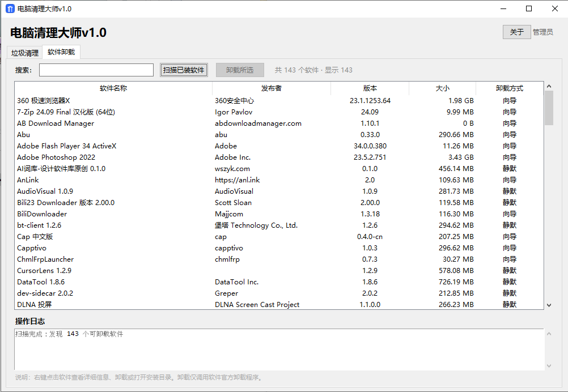The height and width of the screenshot is (392, 568).
Task: Switch to the 垃圾清理 tab
Action: (x=24, y=53)
